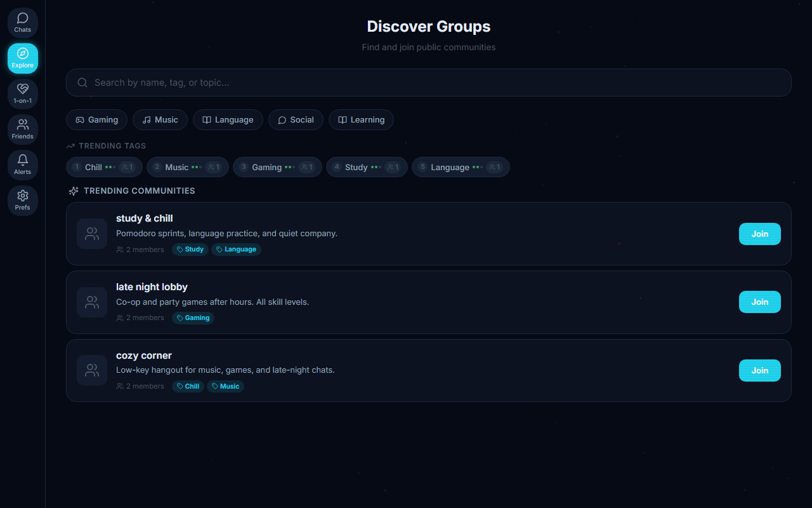
Task: Select trending tag #3 Gaming
Action: coord(277,167)
